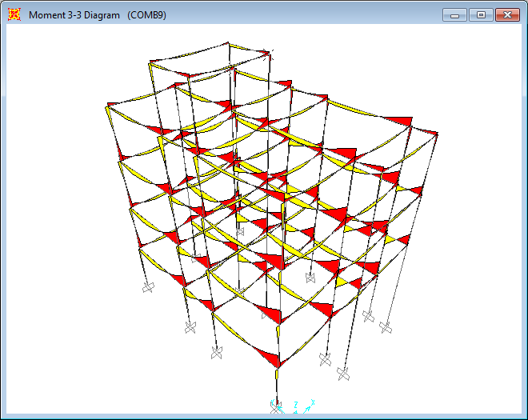Select the second base support from the left
Screen dimensions: 528x420
190,326
